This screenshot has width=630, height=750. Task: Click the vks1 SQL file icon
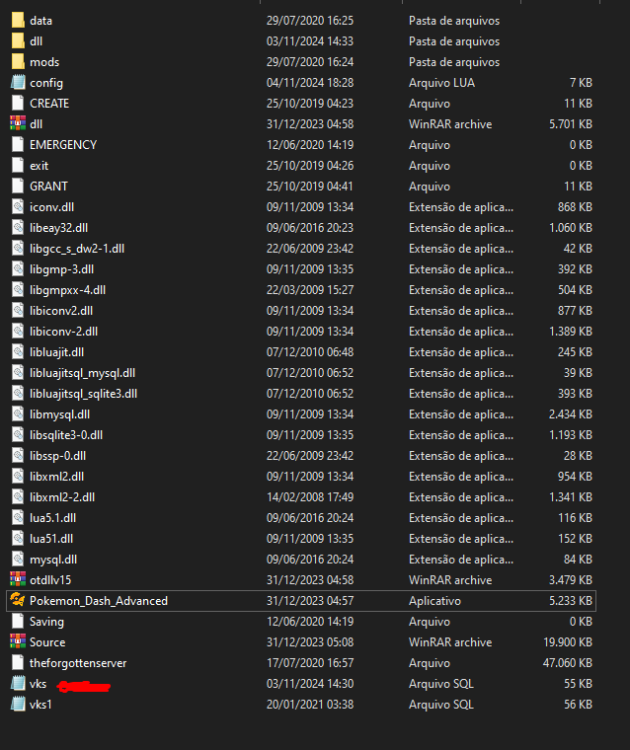18,704
